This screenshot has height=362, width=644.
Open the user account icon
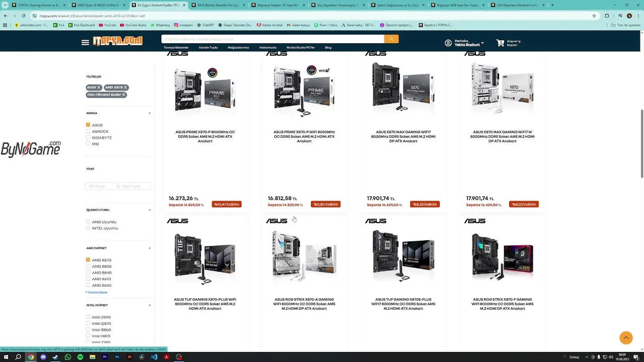pos(448,43)
